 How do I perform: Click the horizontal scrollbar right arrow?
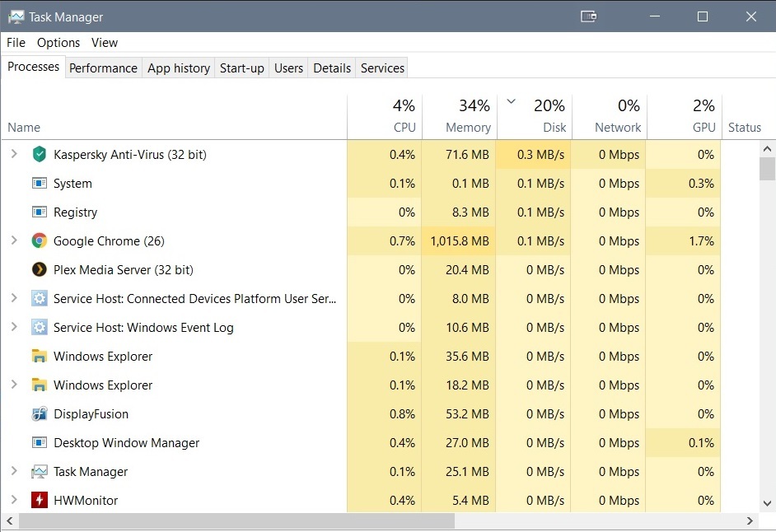(750, 521)
